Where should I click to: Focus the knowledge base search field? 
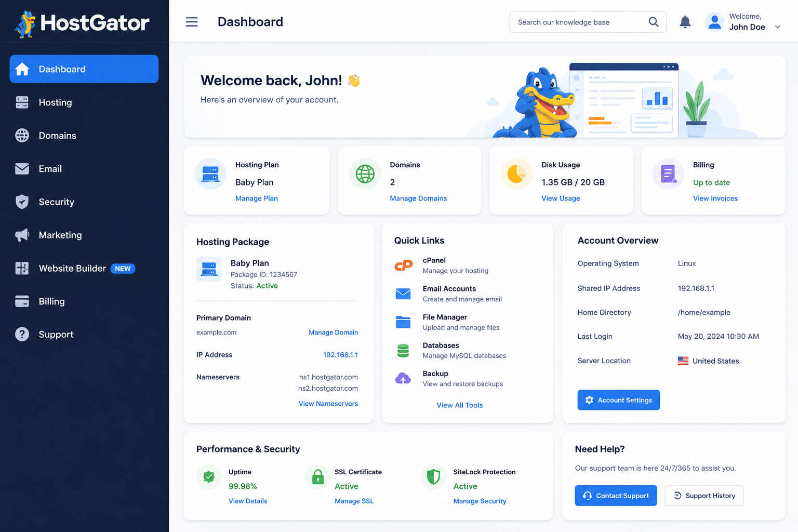[x=588, y=22]
